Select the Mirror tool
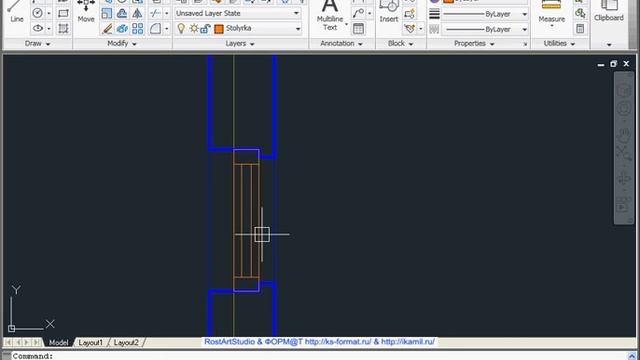 point(138,13)
